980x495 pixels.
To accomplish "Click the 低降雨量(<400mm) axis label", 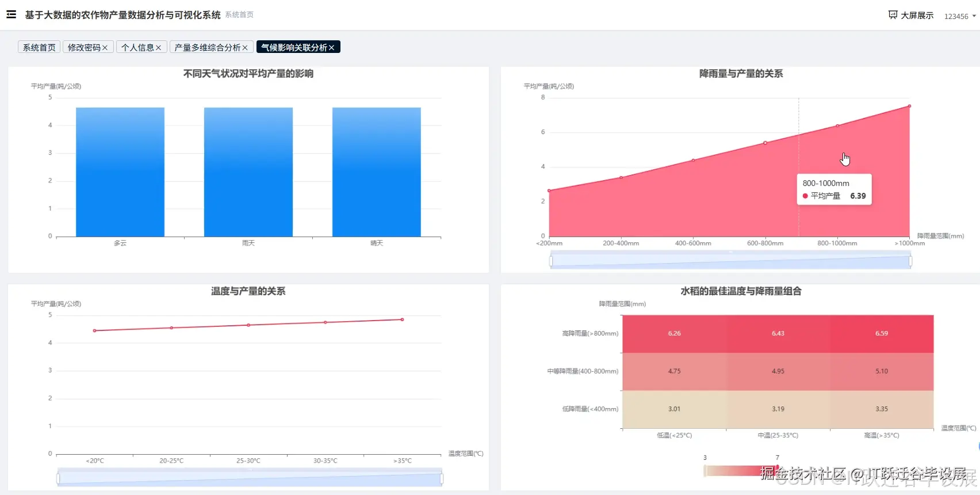I will point(590,409).
